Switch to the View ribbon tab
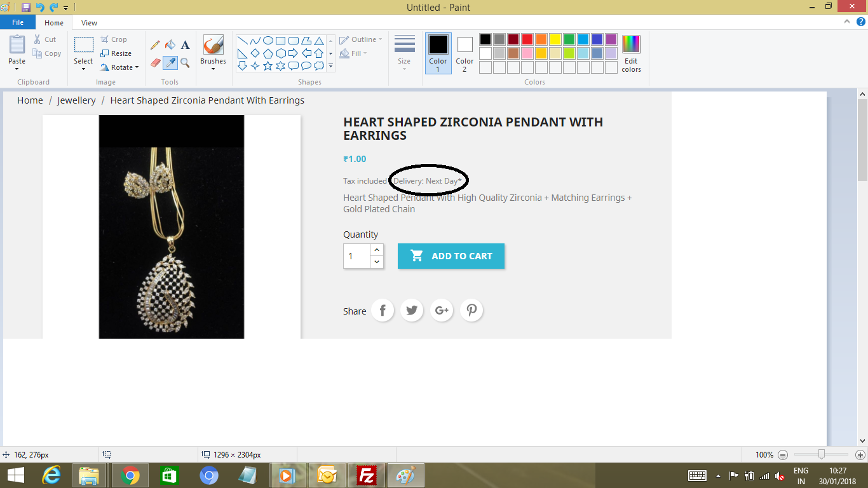The width and height of the screenshot is (868, 488). (89, 23)
